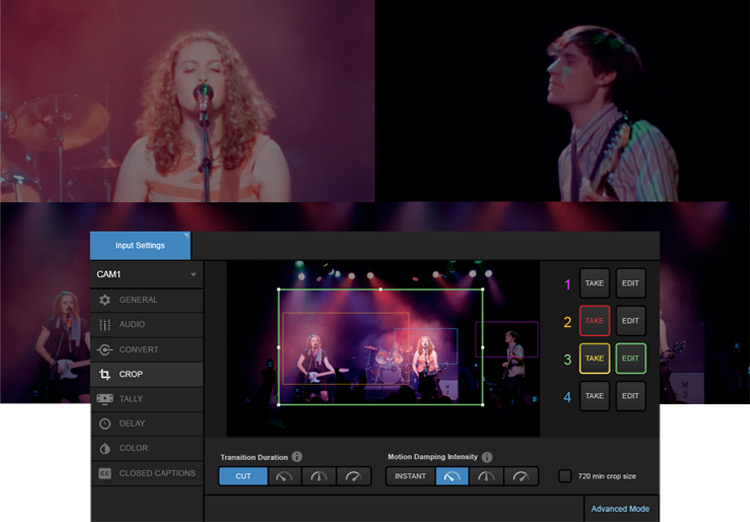Click the TALLY icon in sidebar
Image resolution: width=750 pixels, height=522 pixels.
point(105,399)
